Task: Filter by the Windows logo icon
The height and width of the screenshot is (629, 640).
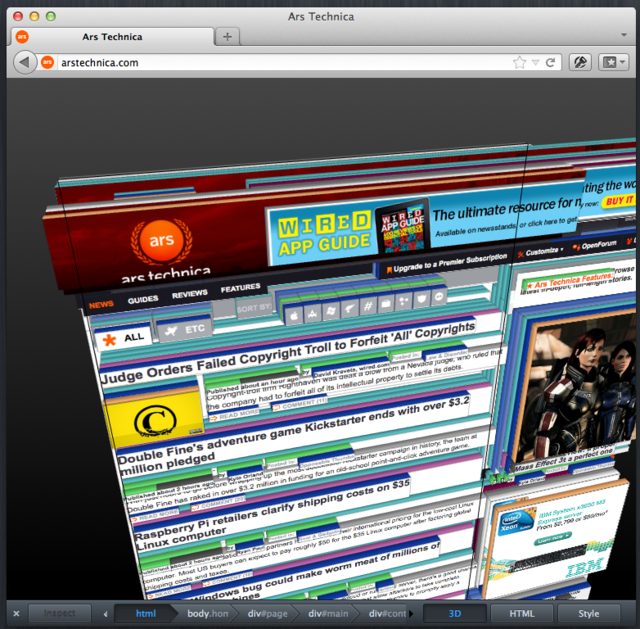Action: [x=331, y=311]
